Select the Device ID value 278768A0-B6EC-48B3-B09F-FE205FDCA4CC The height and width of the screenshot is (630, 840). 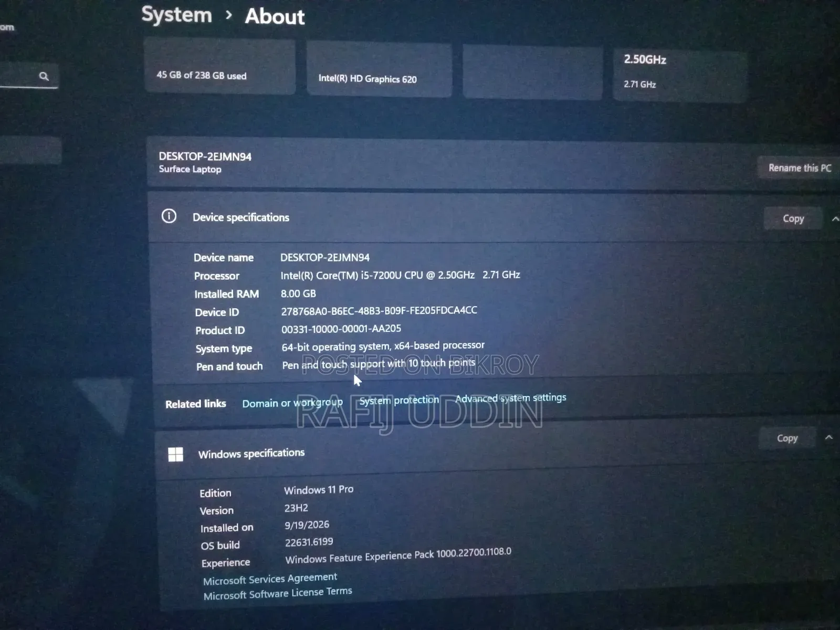pos(379,311)
